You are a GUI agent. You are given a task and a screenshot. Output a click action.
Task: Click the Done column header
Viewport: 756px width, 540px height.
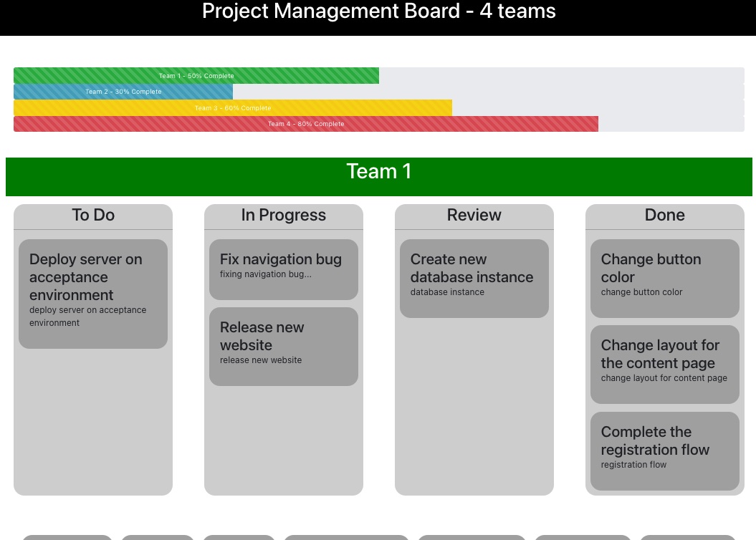click(x=665, y=216)
